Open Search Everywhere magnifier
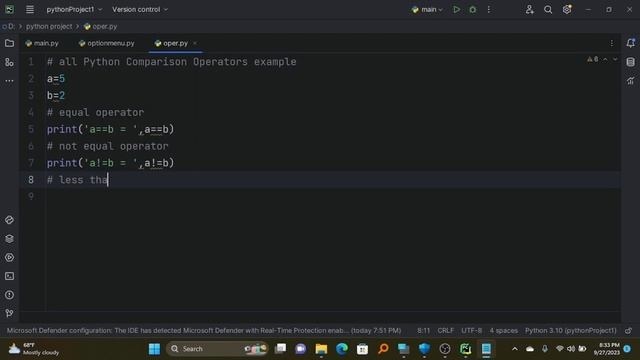This screenshot has height=360, width=640. coord(548,9)
